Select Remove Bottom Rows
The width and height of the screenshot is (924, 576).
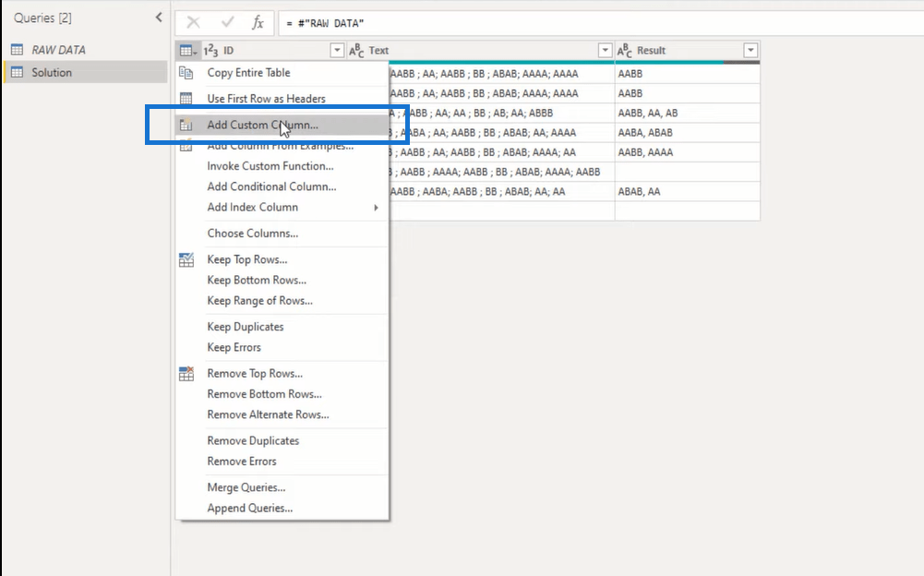pos(264,394)
